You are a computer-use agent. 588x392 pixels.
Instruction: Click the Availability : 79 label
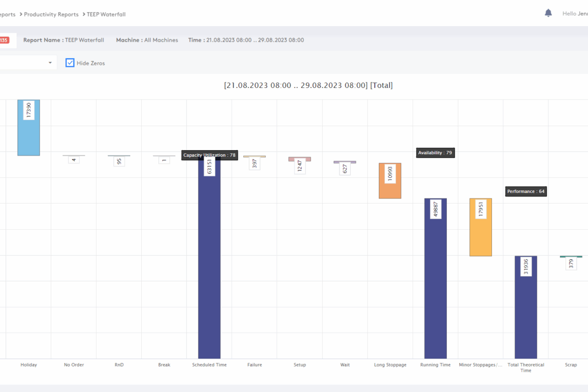point(435,153)
